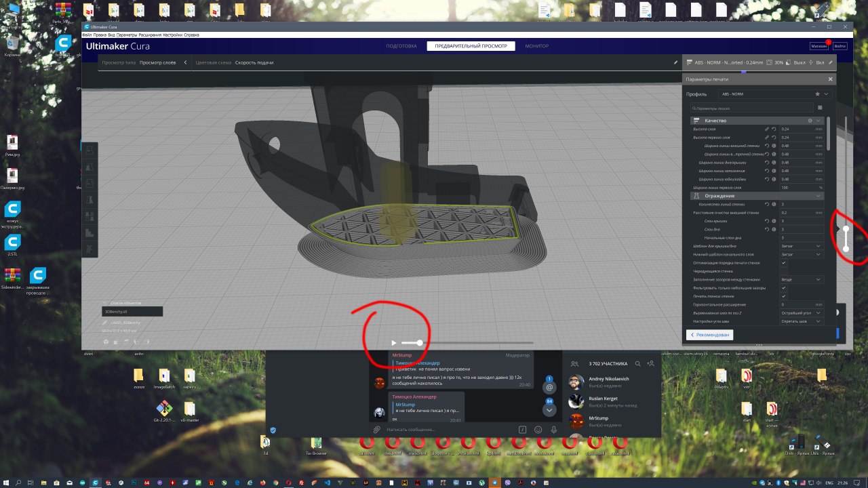Reset Ширина линии заполнения with its arrow icon
This screenshot has width=868, height=488.
pos(767,171)
